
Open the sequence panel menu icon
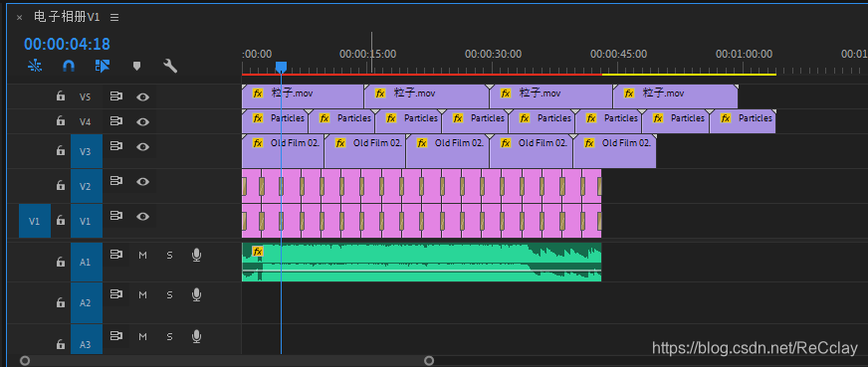coord(114,18)
